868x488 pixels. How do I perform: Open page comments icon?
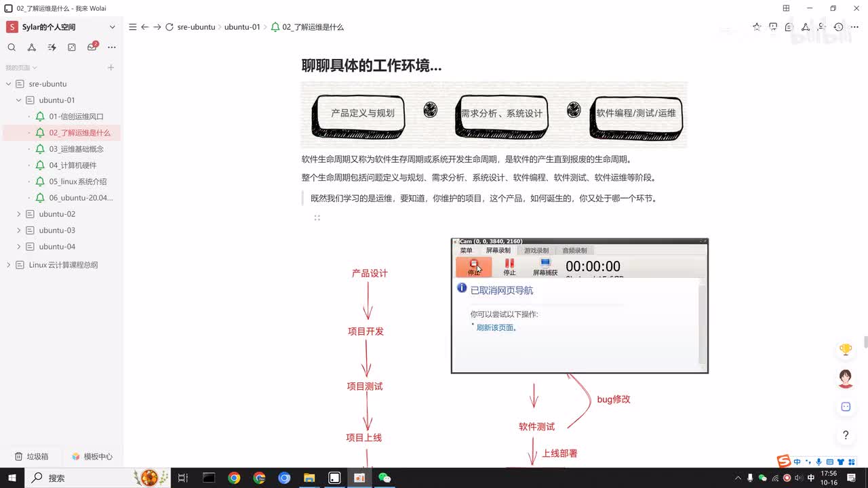click(789, 27)
